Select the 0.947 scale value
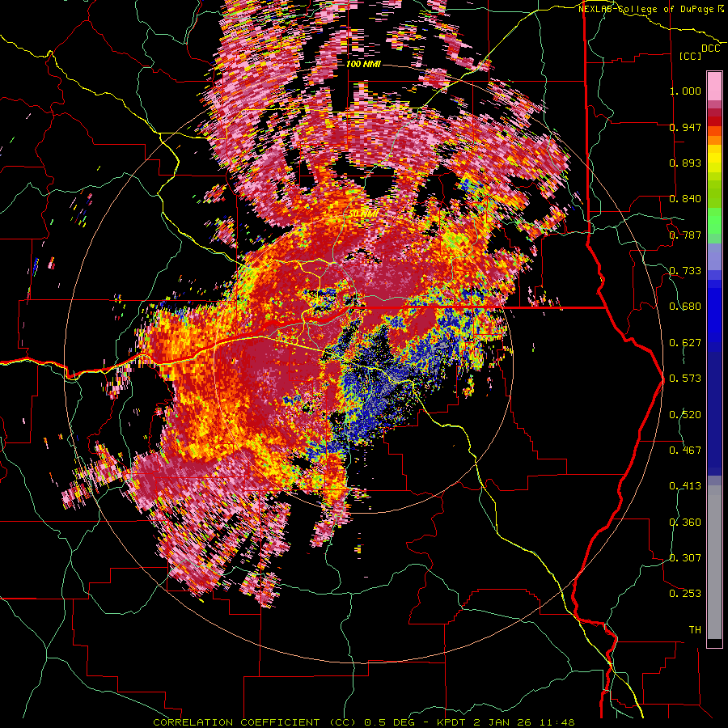This screenshot has width=728, height=728. [x=685, y=127]
